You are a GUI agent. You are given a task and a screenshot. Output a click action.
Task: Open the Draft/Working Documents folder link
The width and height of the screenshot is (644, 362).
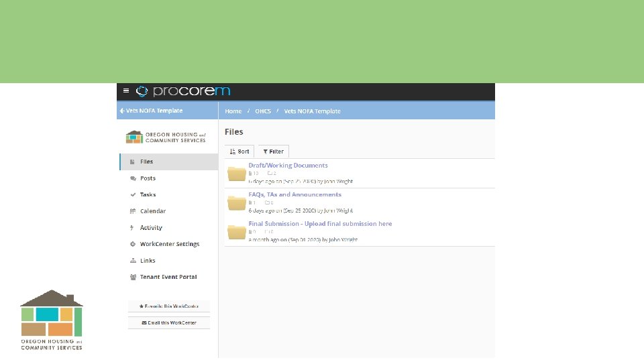tap(288, 166)
